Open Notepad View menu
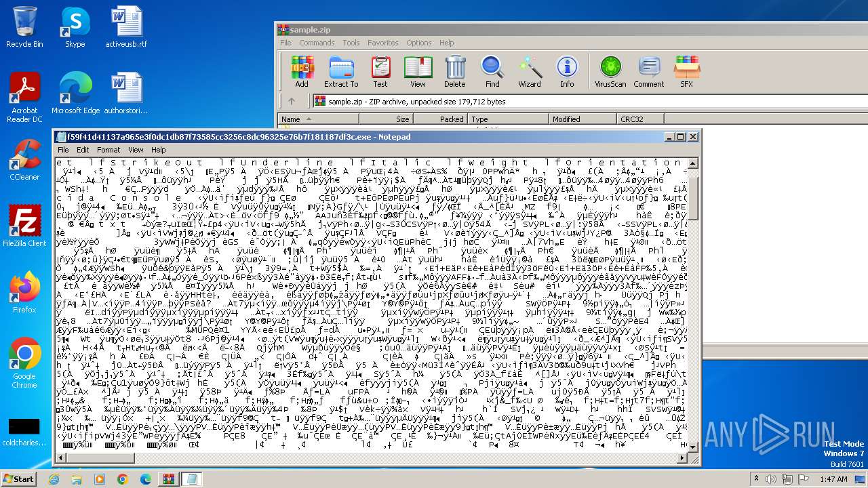The height and width of the screenshot is (488, 868). click(x=136, y=150)
